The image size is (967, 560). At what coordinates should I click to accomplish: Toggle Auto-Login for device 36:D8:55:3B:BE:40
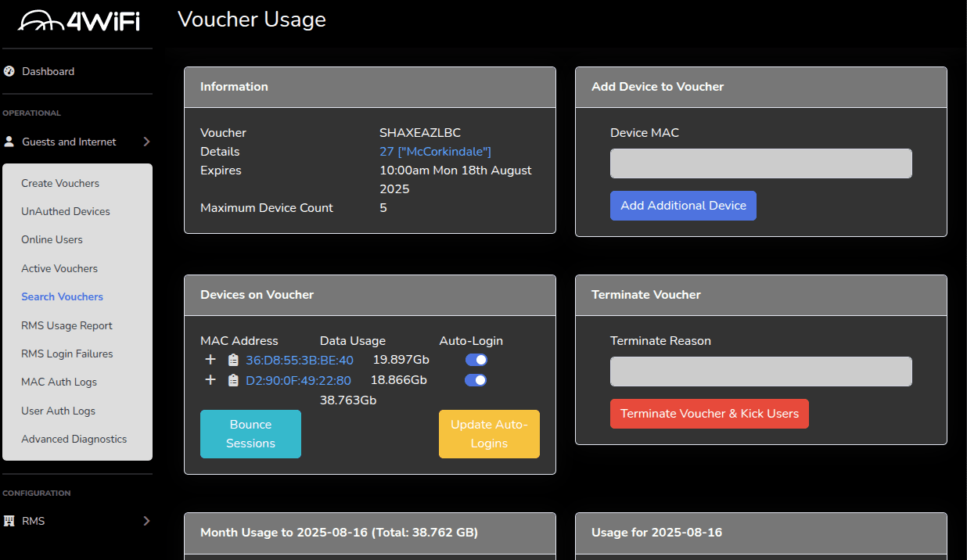pos(476,360)
